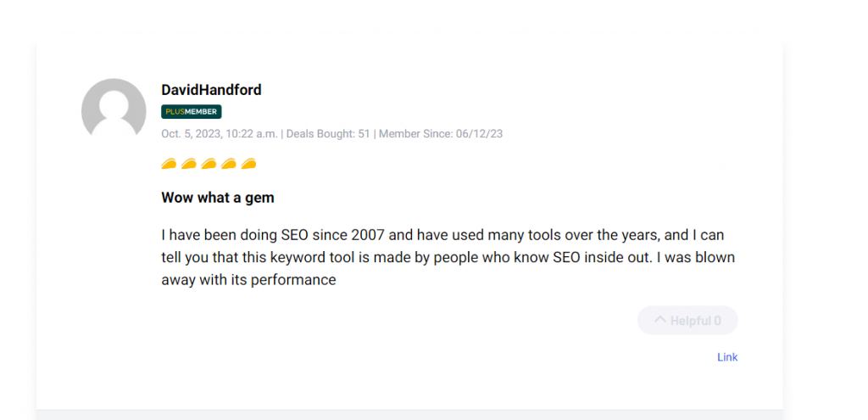
Task: Click the upward chevron in the Helpful button
Action: point(659,321)
